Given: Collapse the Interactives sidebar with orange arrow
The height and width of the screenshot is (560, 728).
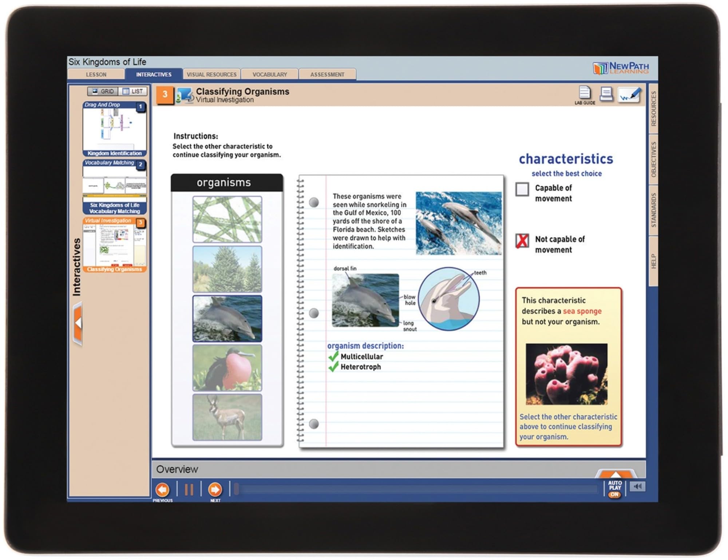Looking at the screenshot, I should click(x=78, y=323).
